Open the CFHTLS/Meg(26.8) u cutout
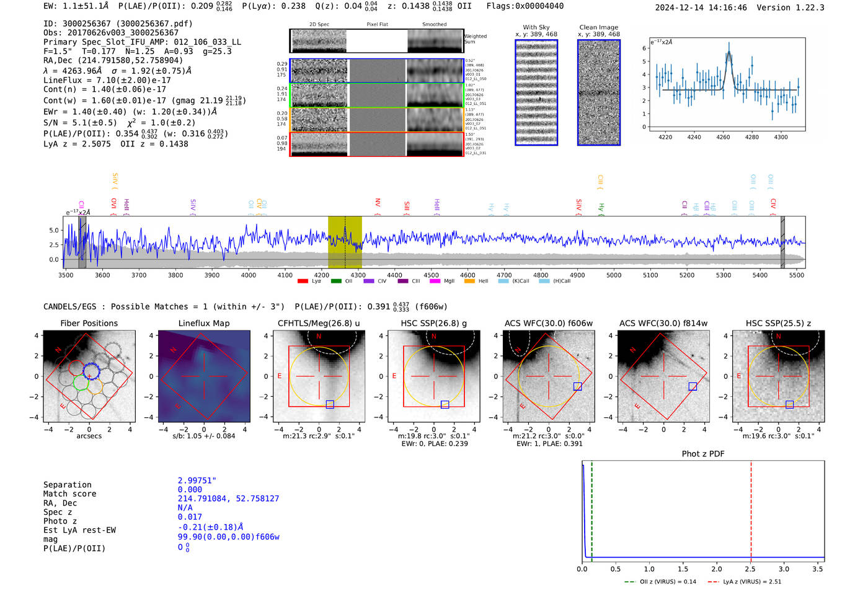Image resolution: width=868 pixels, height=591 pixels. point(319,376)
